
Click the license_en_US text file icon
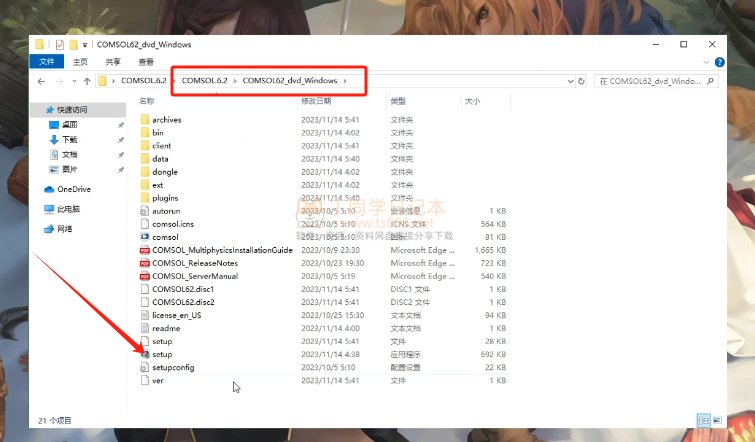click(x=145, y=315)
